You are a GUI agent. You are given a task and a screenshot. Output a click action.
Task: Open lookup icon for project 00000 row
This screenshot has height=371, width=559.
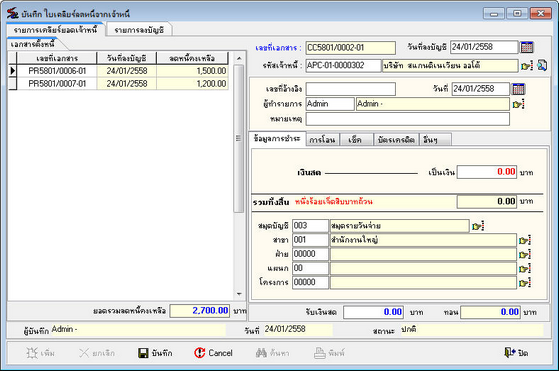(x=525, y=283)
